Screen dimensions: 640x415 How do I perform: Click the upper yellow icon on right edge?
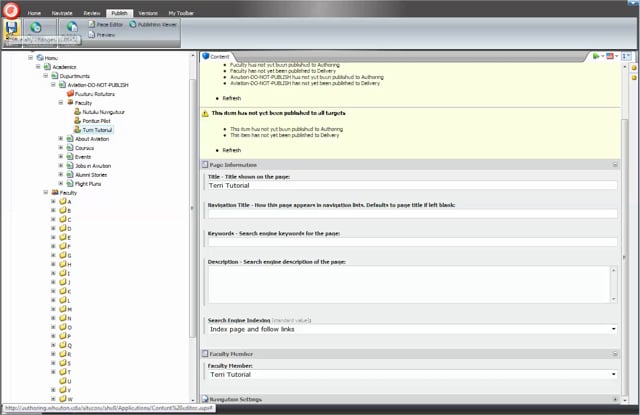[x=634, y=67]
